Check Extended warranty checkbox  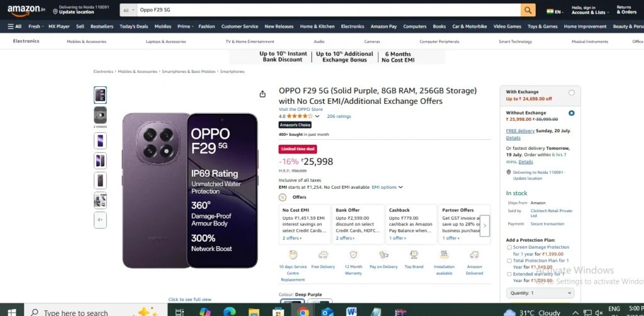coord(509,274)
